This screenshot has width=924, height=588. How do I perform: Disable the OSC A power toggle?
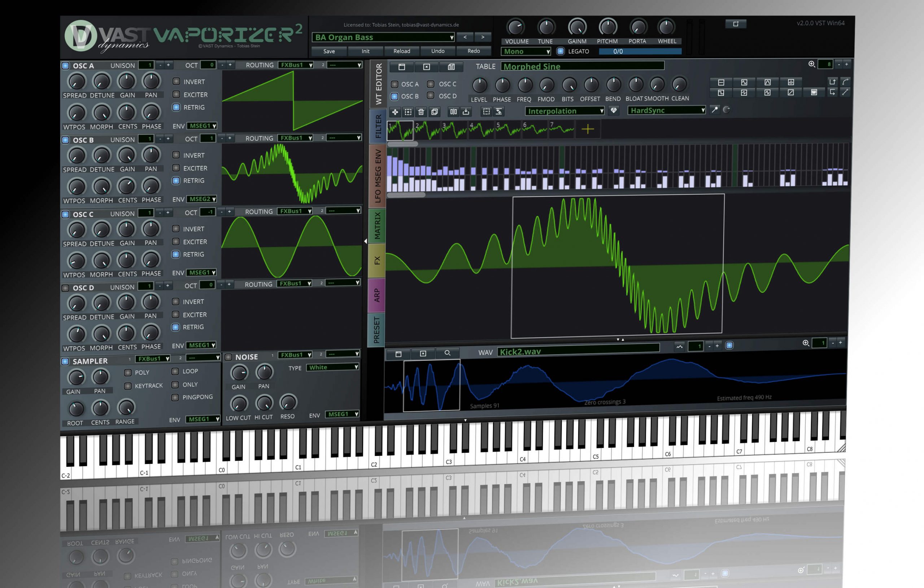(66, 66)
